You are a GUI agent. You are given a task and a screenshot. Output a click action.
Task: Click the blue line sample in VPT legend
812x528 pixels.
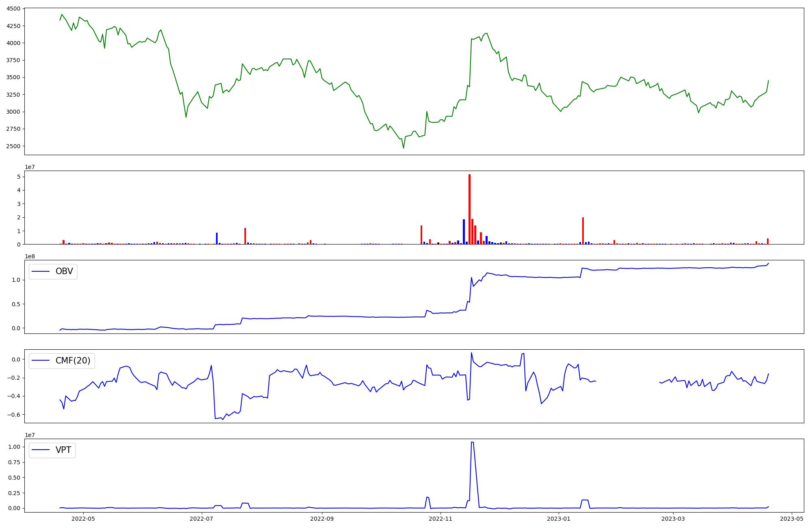click(41, 450)
